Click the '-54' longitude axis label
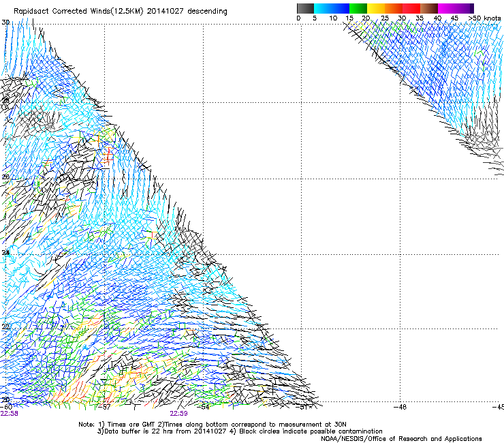Image resolution: width=504 pixels, height=443 pixels. click(203, 407)
